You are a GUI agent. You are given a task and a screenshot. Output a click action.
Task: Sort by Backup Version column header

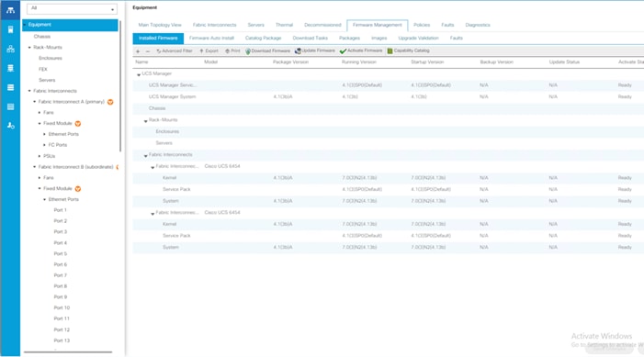click(x=497, y=62)
